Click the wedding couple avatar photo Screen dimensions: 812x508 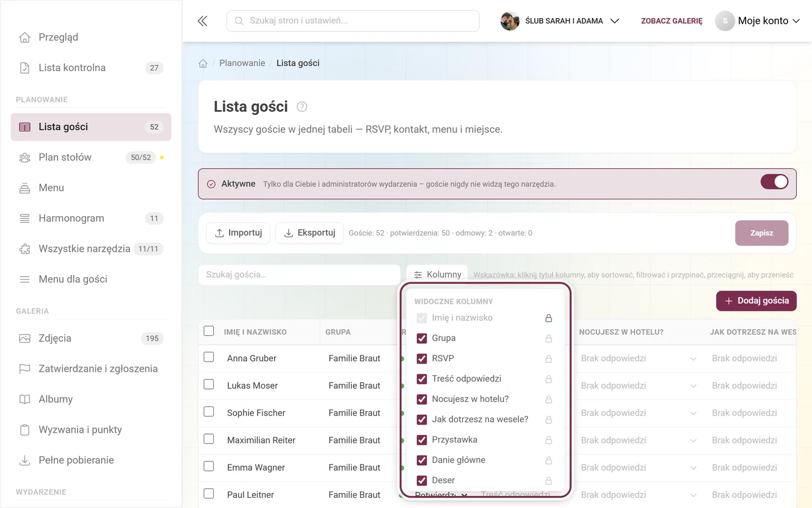point(510,21)
